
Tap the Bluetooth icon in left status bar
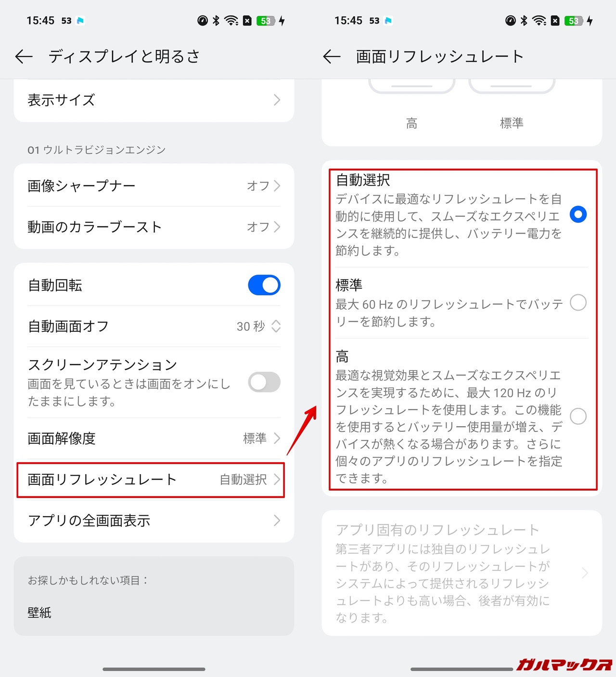216,21
